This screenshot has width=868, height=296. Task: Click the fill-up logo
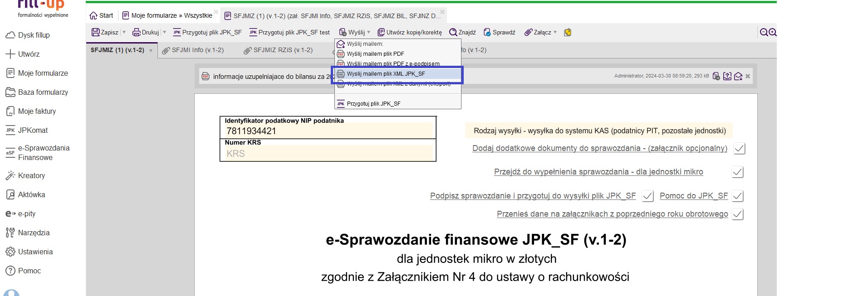[43, 9]
